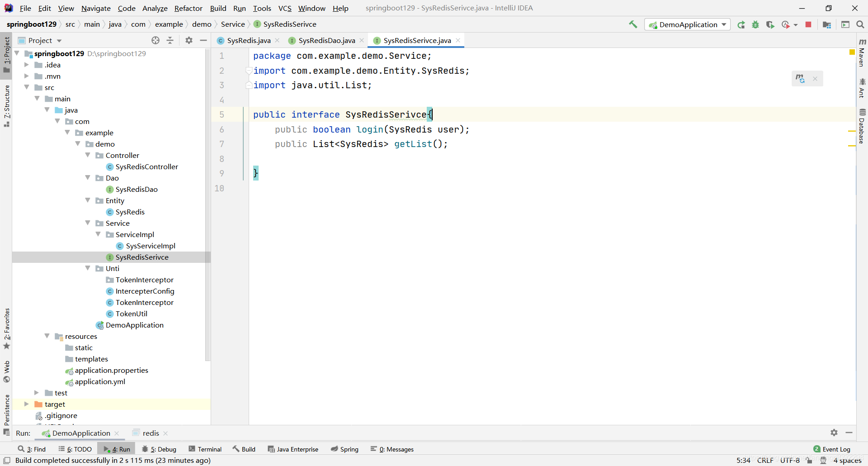Click the Project panel vertical scrollbar
Image resolution: width=868 pixels, height=466 pixels.
pyautogui.click(x=208, y=205)
